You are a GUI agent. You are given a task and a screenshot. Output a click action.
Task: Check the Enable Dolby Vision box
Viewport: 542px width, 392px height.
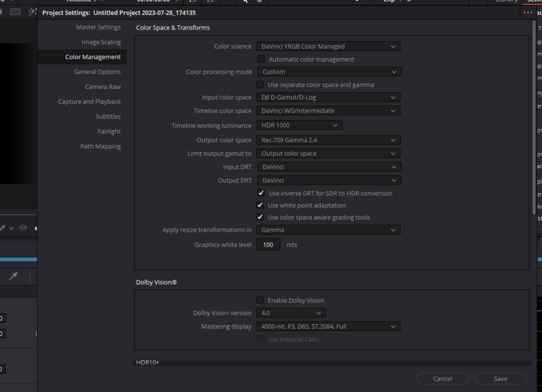point(260,300)
